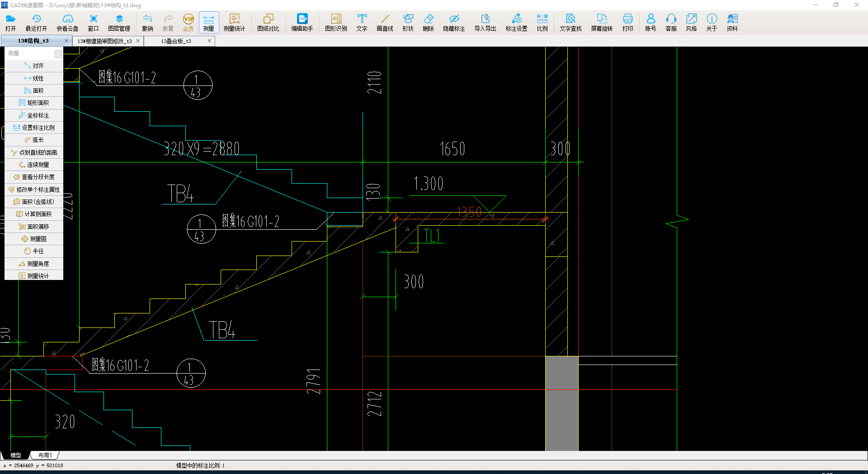Close the 13#结构_t3 tab
This screenshot has width=868, height=474.
pyautogui.click(x=66, y=41)
